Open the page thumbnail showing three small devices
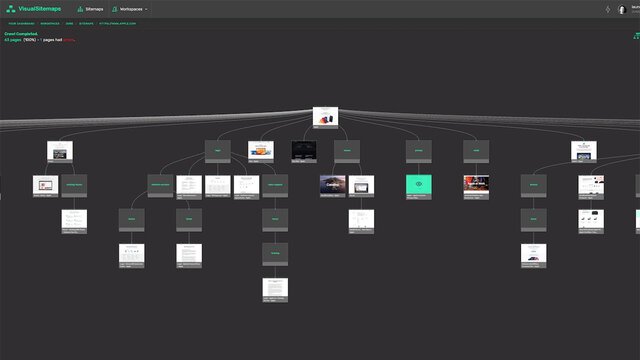Viewport: 640px width, 360px height. (x=591, y=221)
